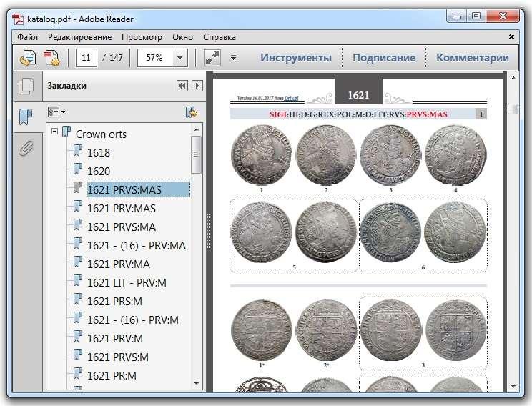
Task: Click the zoom percentage field showing 57%
Action: [x=154, y=58]
